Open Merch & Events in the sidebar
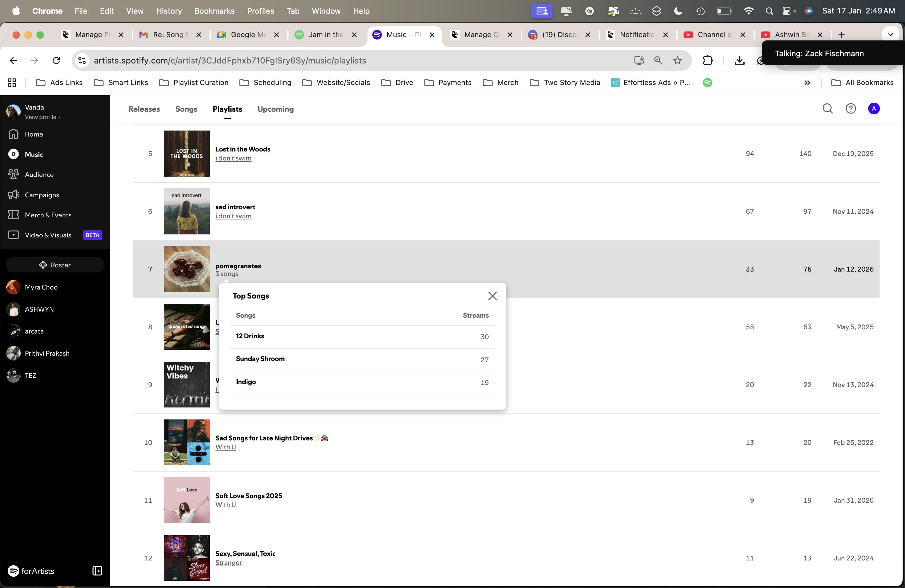This screenshot has width=905, height=588. [x=48, y=215]
